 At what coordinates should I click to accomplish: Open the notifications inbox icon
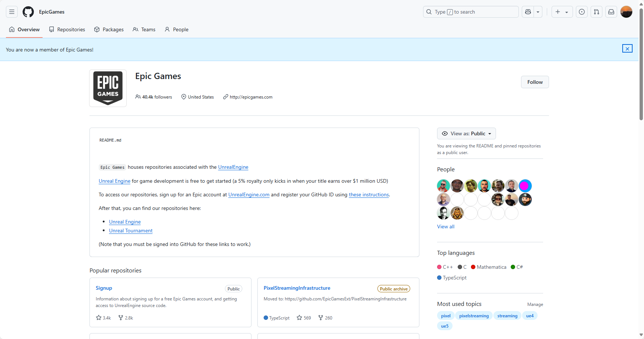611,12
